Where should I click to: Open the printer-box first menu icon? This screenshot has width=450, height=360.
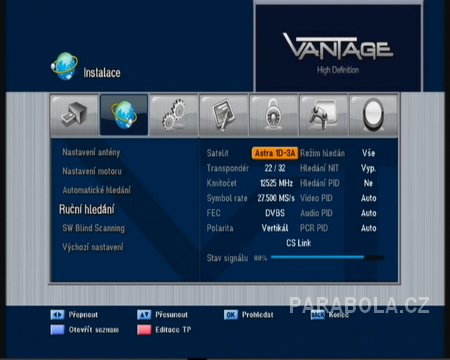click(74, 115)
